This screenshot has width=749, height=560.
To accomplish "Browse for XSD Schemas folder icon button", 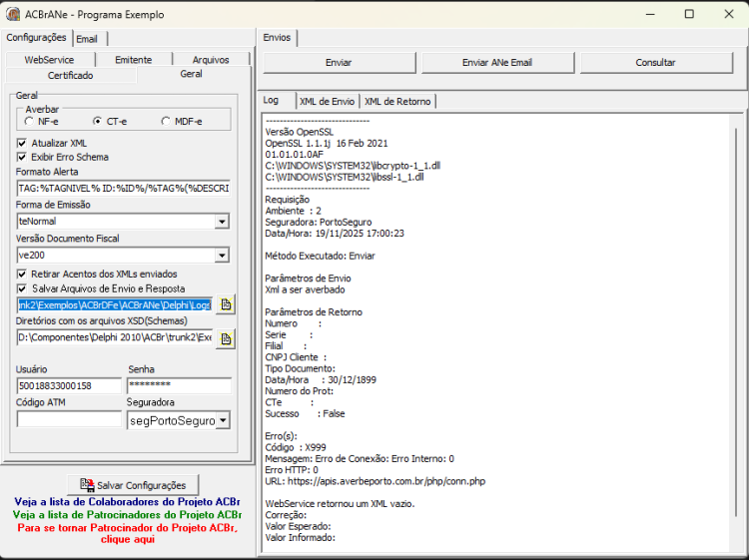I will (x=226, y=338).
